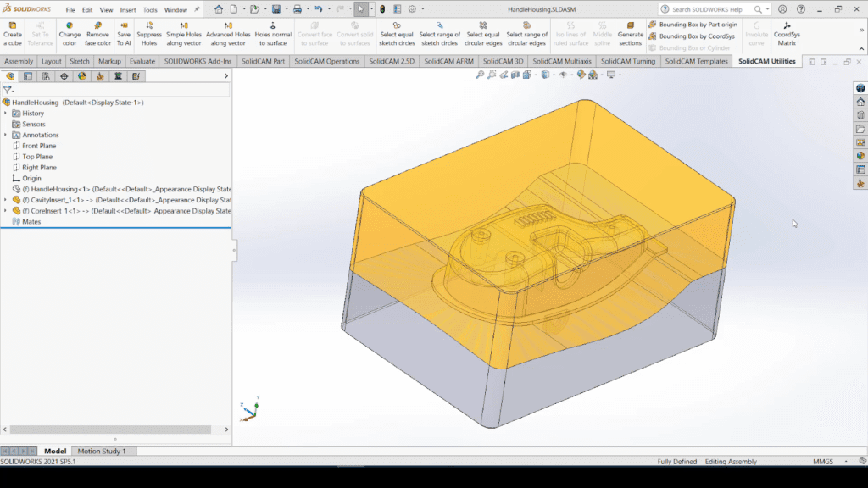Open the CoordSys Matrix utility
The image size is (868, 488).
[x=787, y=34]
